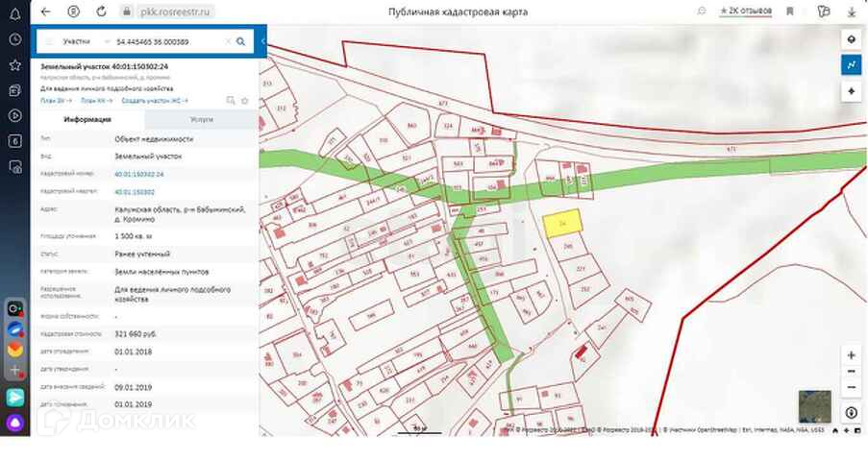
Task: Open the black app icon at dock top
Action: pyautogui.click(x=15, y=308)
